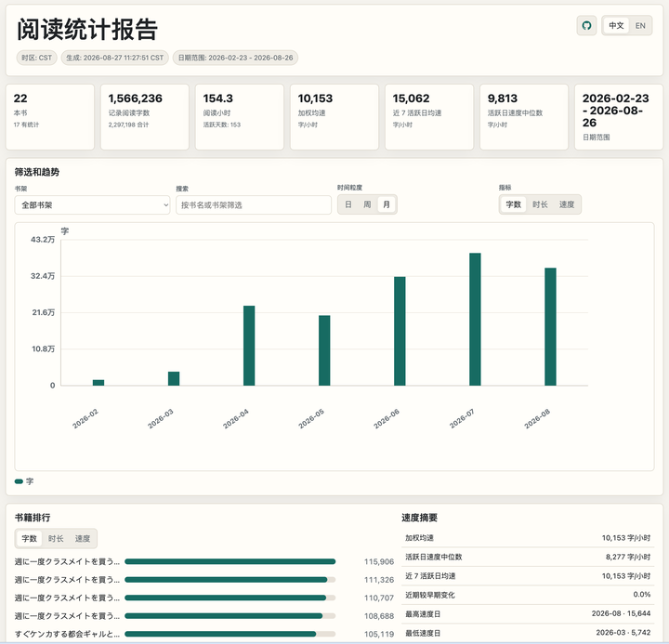Click the 154.3 阅读小时 card
This screenshot has width=669, height=644.
240,117
